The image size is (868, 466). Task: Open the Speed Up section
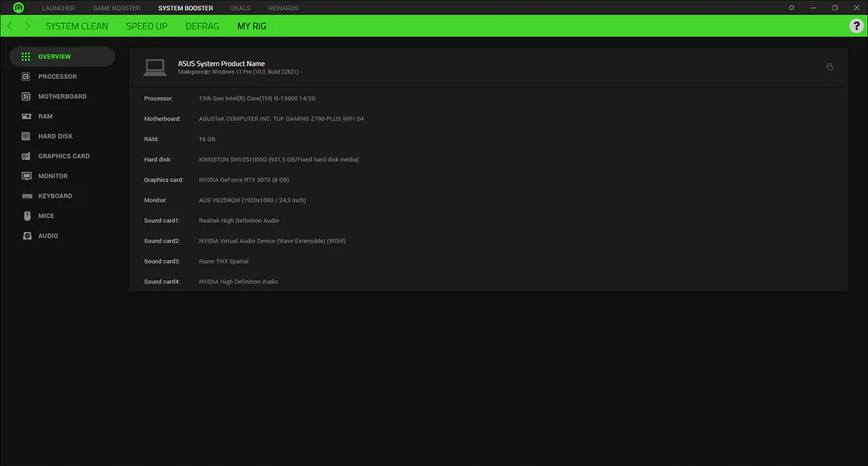[147, 26]
